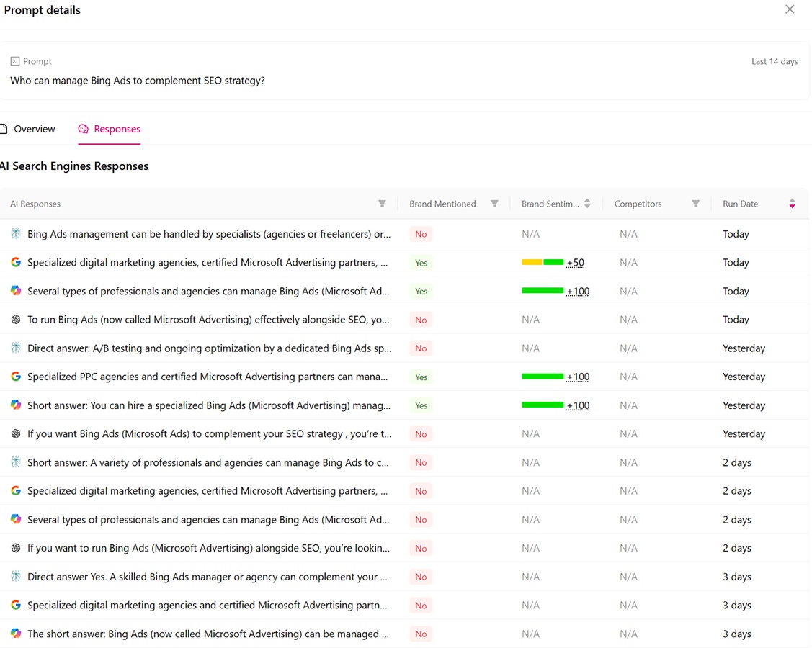
Task: Click 'AI Search Engines Responses' heading
Action: click(x=74, y=166)
